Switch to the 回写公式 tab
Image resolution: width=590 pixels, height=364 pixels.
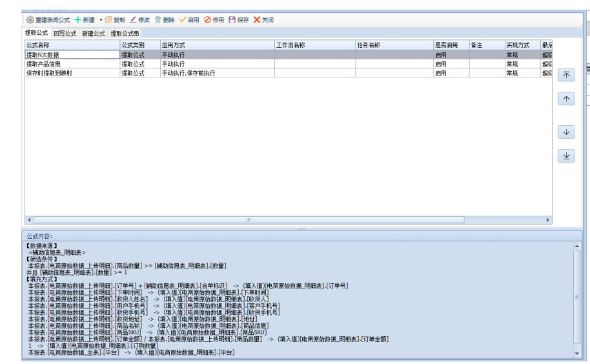65,33
